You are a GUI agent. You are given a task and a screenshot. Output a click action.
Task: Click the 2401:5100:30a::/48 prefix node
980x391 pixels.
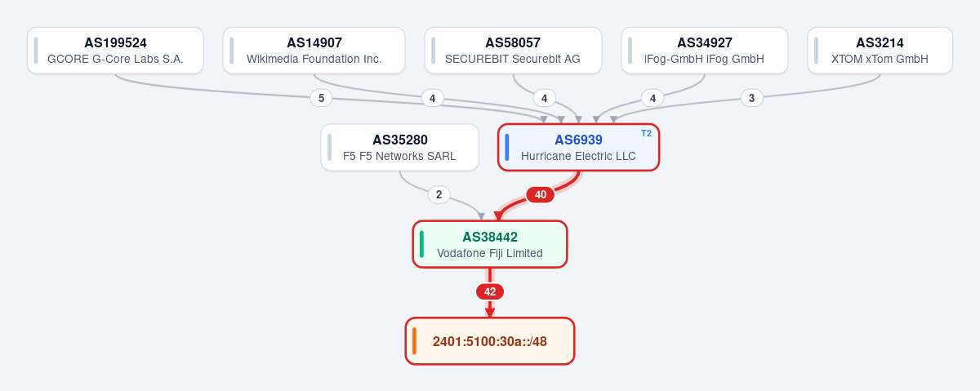(x=490, y=341)
